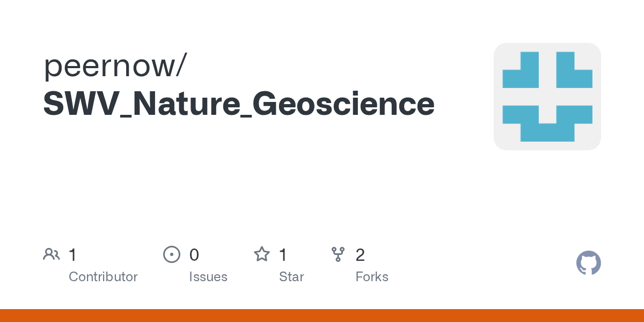The image size is (644, 322).
Task: Select the issues count number 0
Action: (x=194, y=255)
